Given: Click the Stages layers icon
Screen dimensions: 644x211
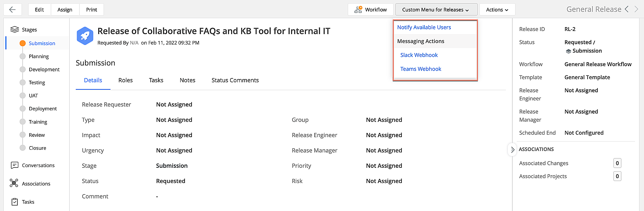Looking at the screenshot, I should click(x=14, y=30).
